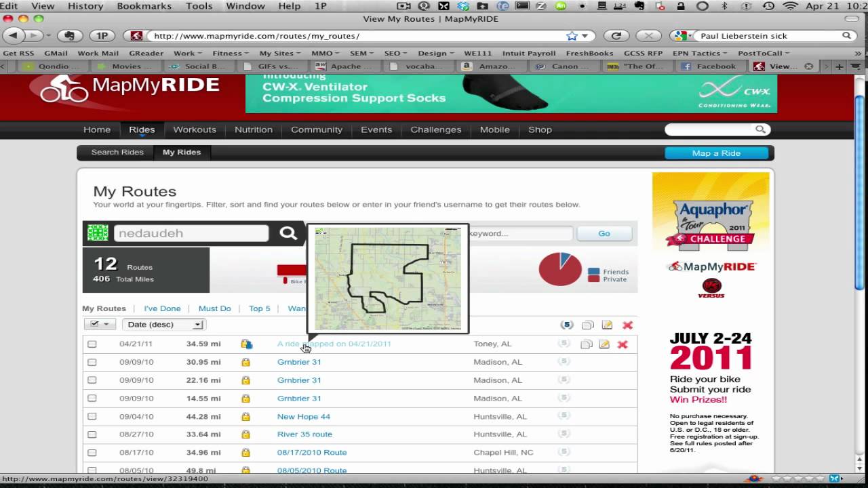Click the header Top 5 badge icon

point(568,325)
